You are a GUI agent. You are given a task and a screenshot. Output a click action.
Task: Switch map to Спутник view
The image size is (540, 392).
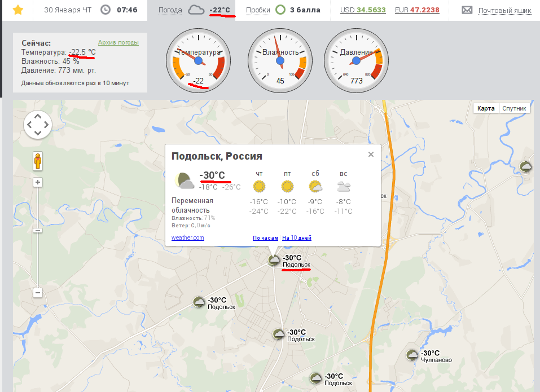pyautogui.click(x=513, y=108)
